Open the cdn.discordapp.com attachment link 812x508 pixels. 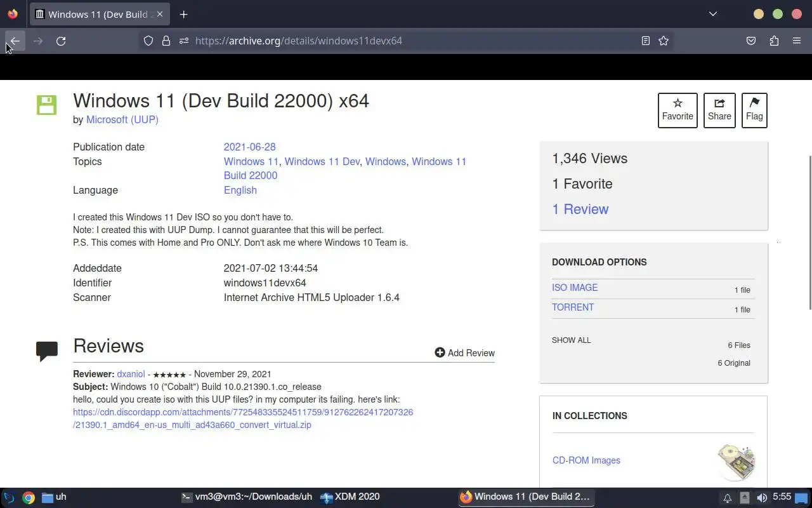coord(243,418)
